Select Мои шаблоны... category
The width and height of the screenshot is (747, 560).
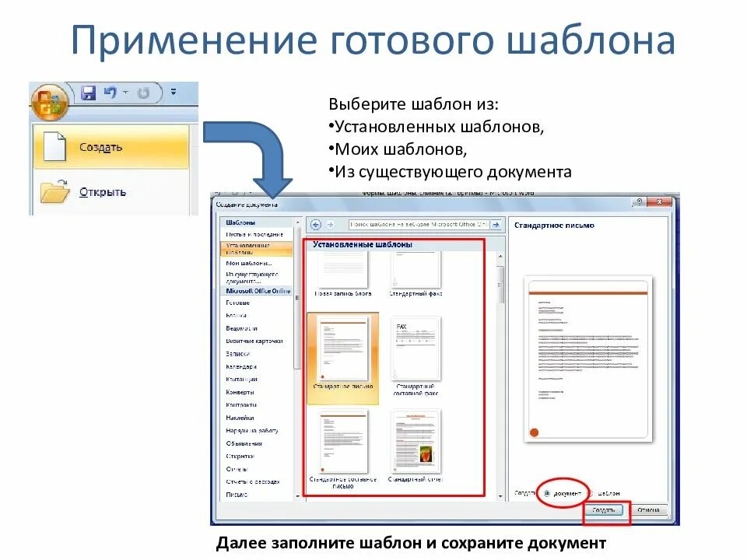click(x=249, y=263)
